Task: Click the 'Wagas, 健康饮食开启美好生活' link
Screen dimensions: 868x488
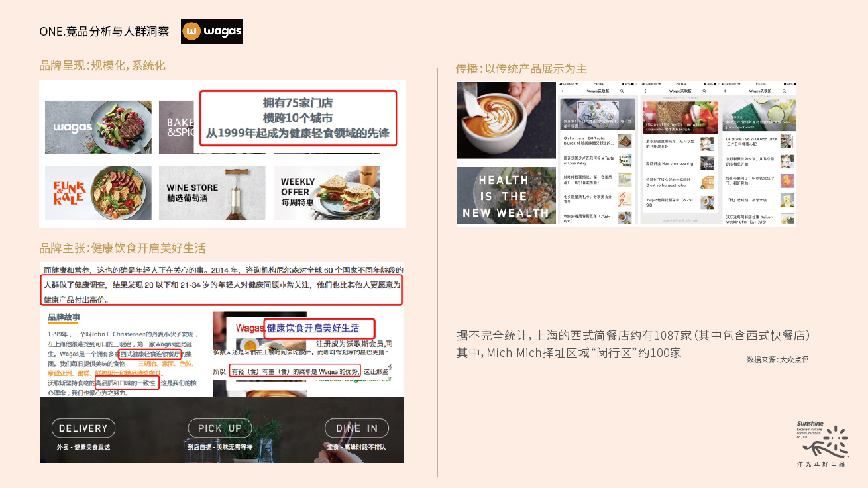Action: 298,328
